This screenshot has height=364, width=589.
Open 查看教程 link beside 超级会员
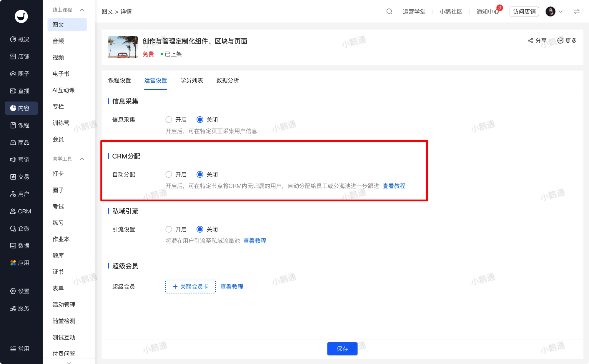[232, 287]
